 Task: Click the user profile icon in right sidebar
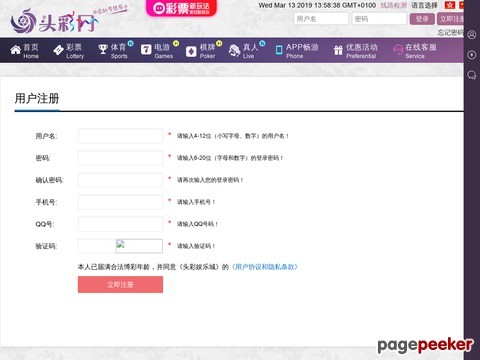[472, 35]
